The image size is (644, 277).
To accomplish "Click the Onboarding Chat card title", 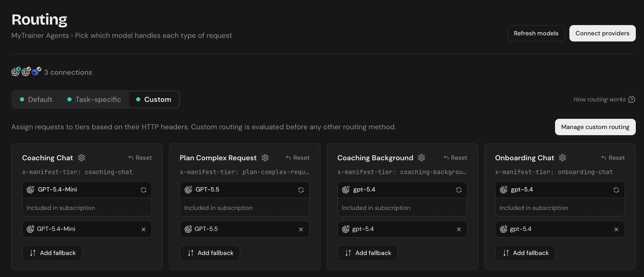I will click(x=525, y=158).
